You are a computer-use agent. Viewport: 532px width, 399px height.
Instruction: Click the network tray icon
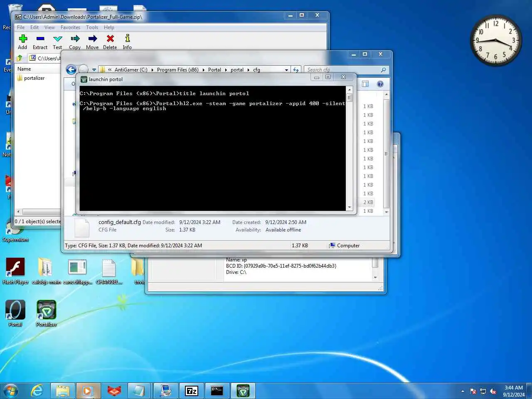pos(483,391)
